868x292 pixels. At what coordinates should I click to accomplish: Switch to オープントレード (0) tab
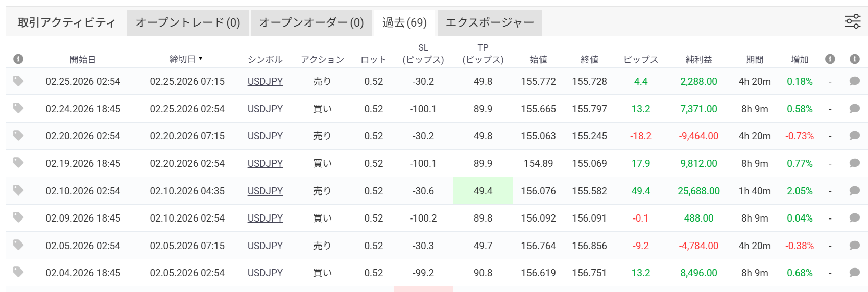point(188,22)
